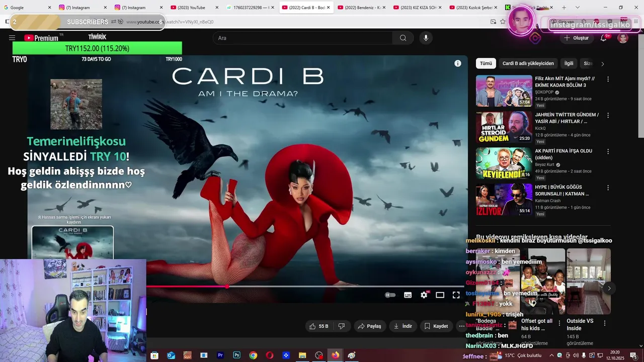This screenshot has height=362, width=644.
Task: Go to YouTube Premium home logo
Action: (41, 38)
